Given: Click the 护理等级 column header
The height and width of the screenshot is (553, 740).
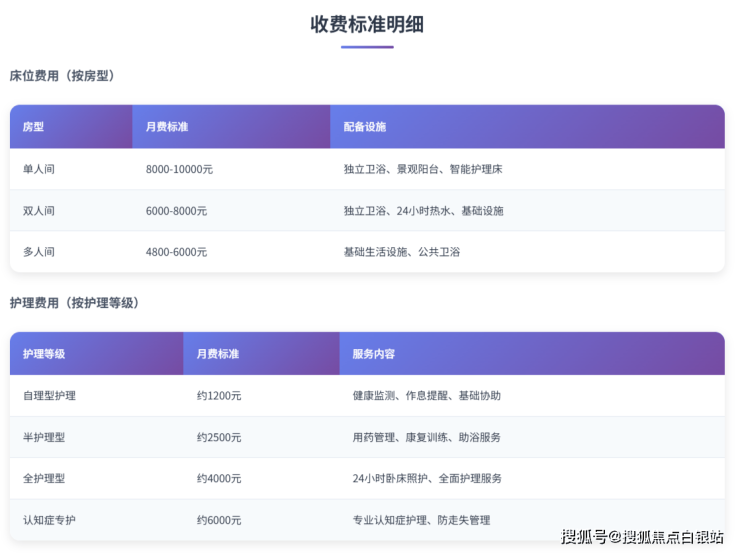Looking at the screenshot, I should tap(44, 354).
